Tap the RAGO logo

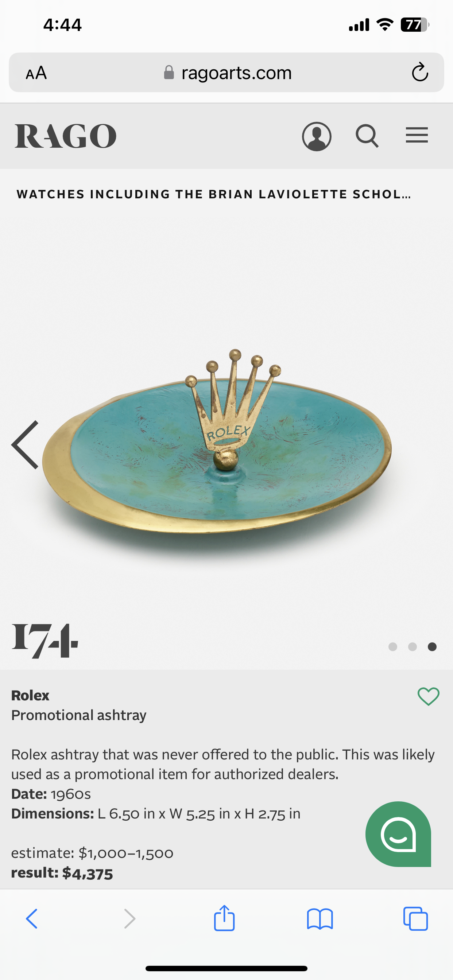[66, 136]
